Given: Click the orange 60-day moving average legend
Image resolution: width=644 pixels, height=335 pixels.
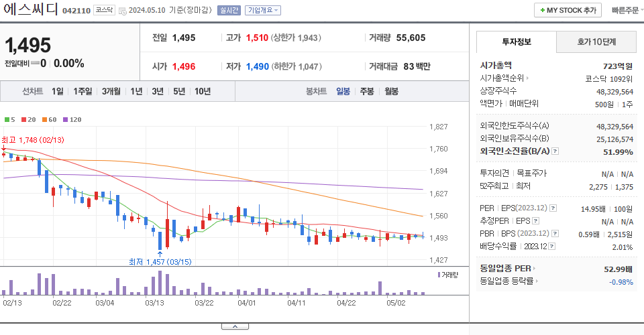Looking at the screenshot, I should click(x=49, y=120).
